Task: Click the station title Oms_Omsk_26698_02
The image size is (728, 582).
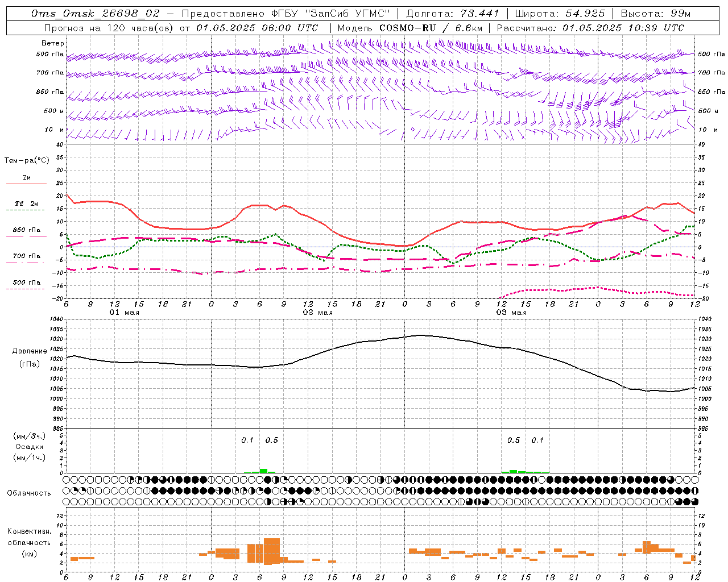Action: tap(96, 14)
